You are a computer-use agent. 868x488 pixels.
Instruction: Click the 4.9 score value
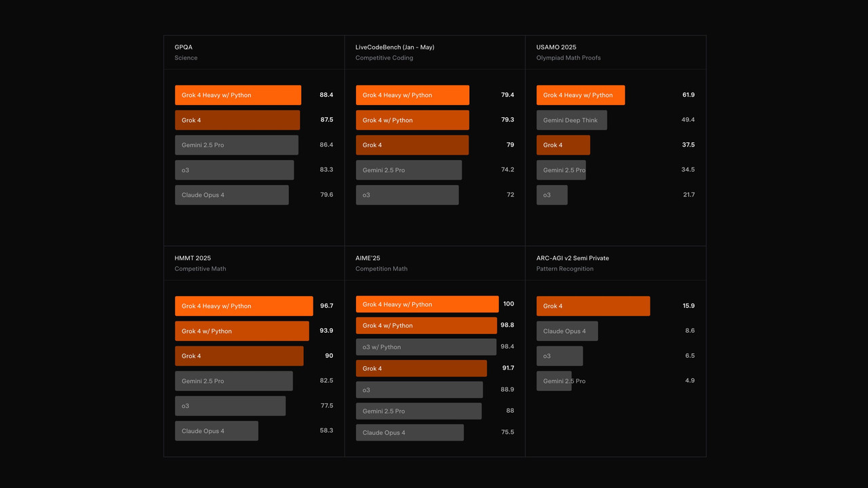690,381
